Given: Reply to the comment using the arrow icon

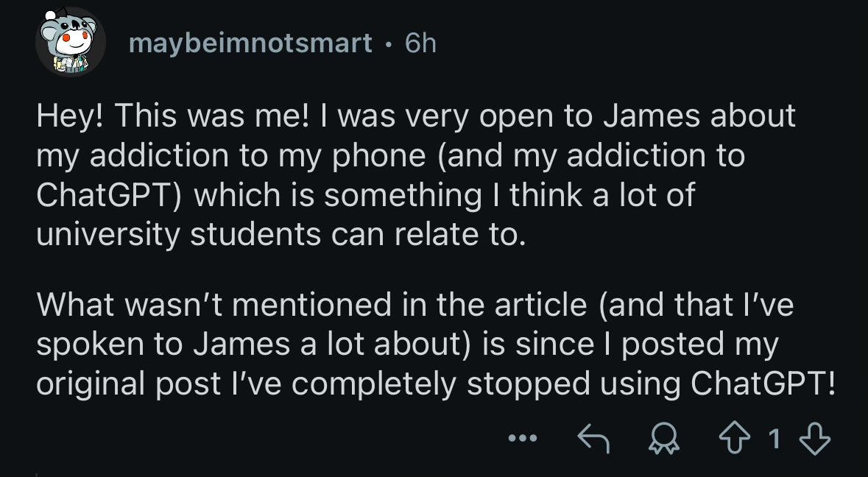Looking at the screenshot, I should coord(593,439).
